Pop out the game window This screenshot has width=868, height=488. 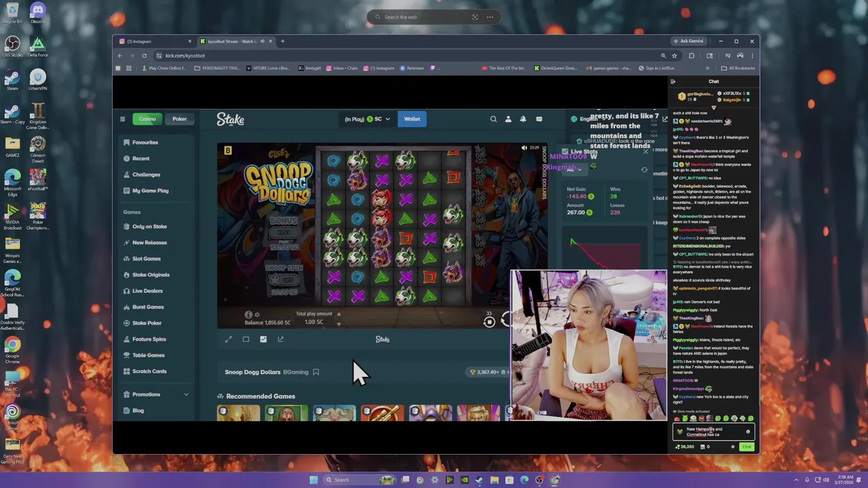pyautogui.click(x=281, y=340)
